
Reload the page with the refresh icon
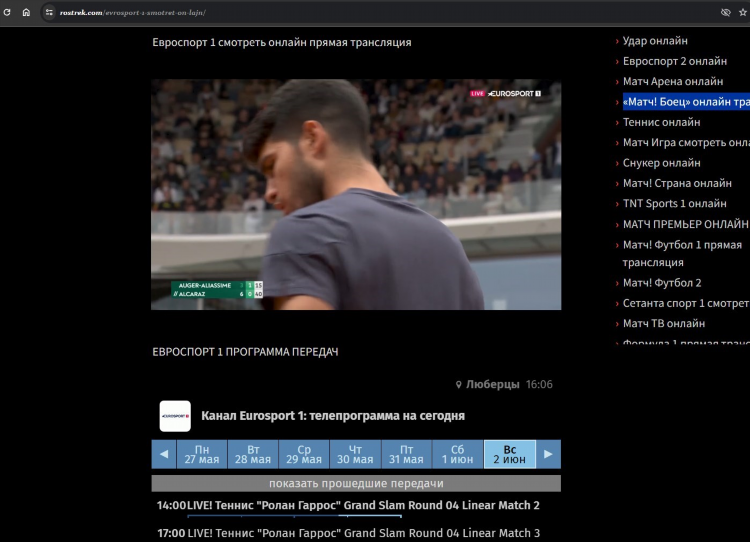click(7, 12)
